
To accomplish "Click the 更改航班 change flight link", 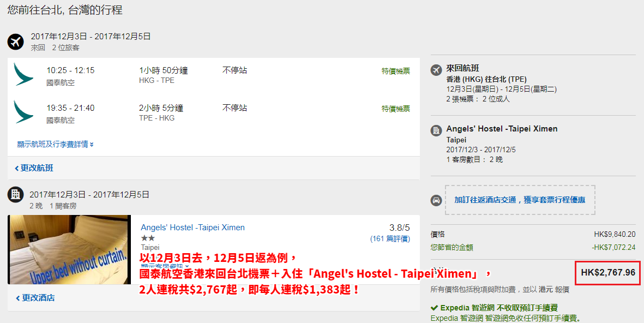I will [34, 168].
